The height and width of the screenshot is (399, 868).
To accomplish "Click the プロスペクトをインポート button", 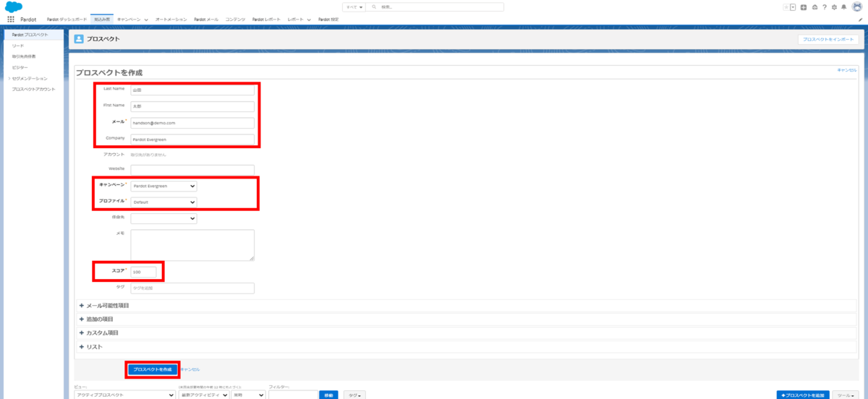I will (828, 40).
